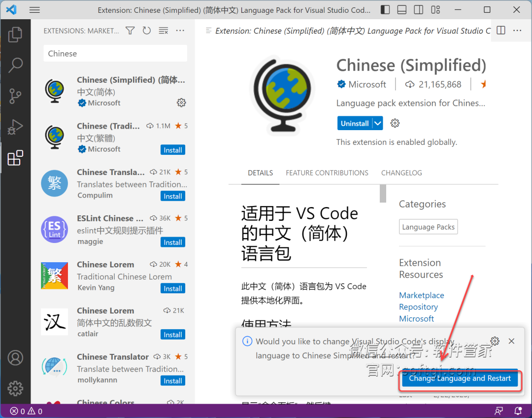Click the large globe extension icon
The image size is (532, 418).
point(283,95)
